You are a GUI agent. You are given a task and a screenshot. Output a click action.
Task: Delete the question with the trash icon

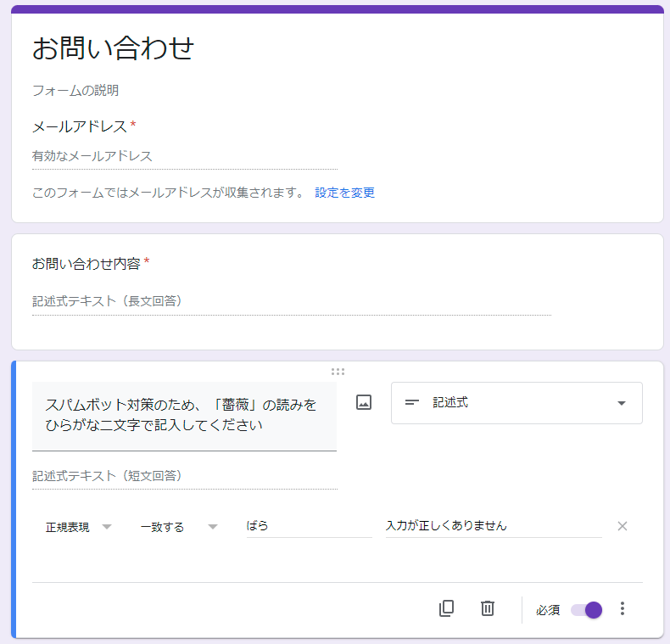[x=488, y=608]
